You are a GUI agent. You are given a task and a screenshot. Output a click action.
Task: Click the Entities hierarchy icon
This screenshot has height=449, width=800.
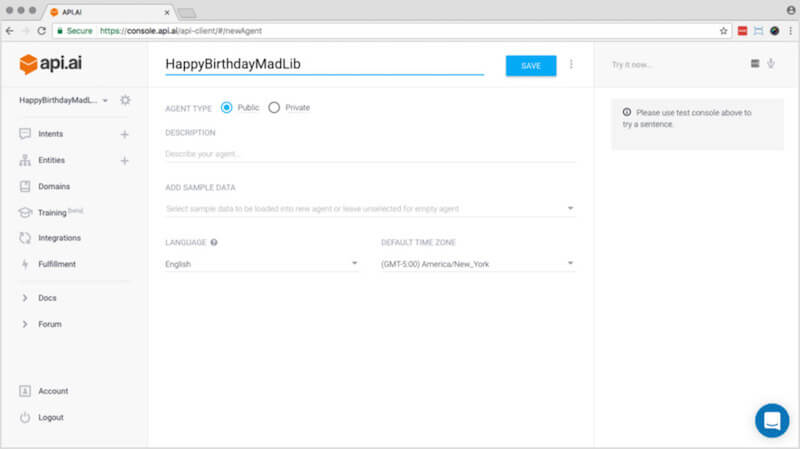pyautogui.click(x=24, y=160)
